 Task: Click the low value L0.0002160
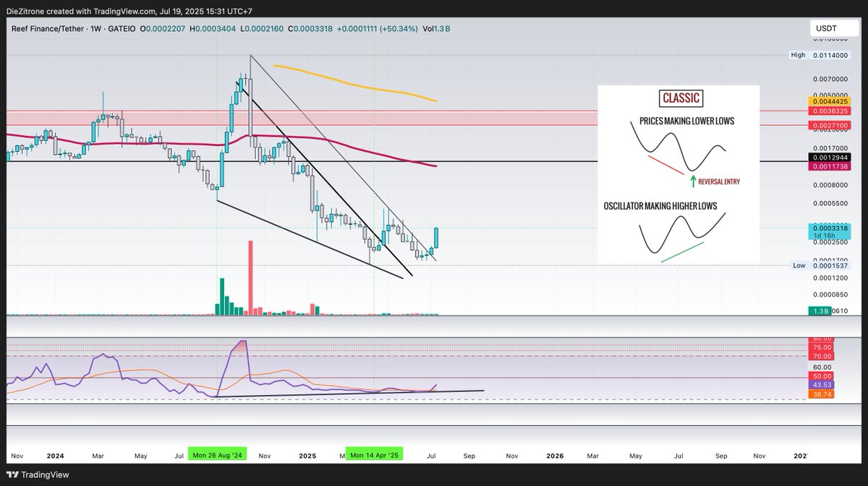(x=263, y=28)
